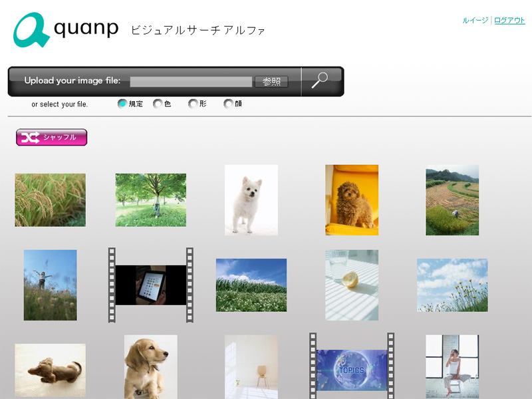This screenshot has height=399, width=532.
Task: Select the poodle on yellow chair photo
Action: [351, 200]
